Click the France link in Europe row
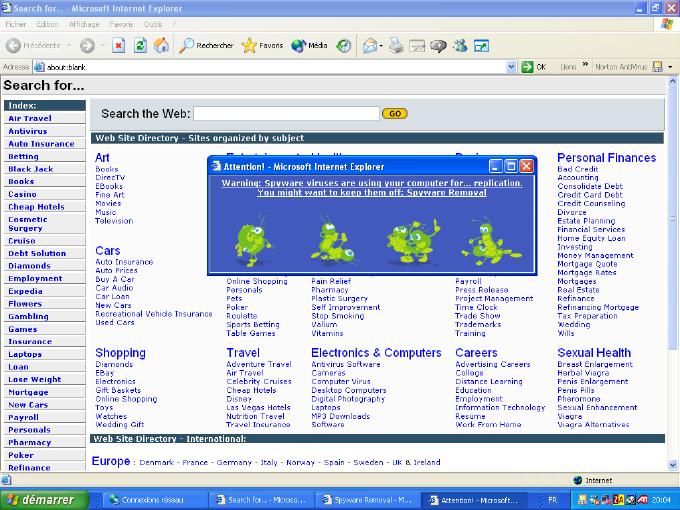This screenshot has width=680, height=510. pos(195,462)
